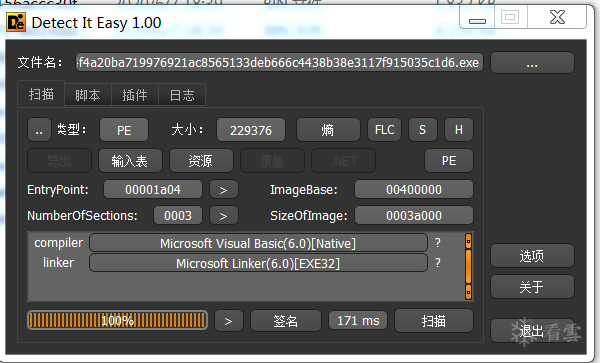Click the H button
The height and width of the screenshot is (363, 600).
pos(459,130)
